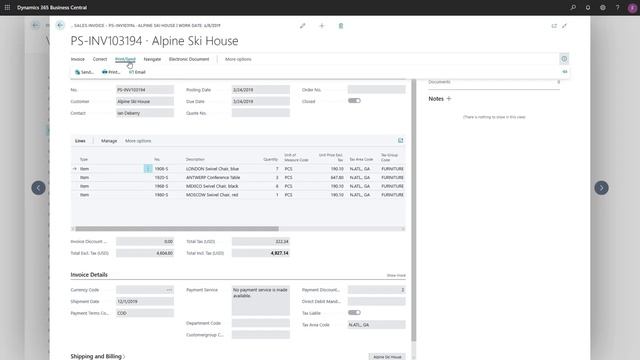
Task: Click the Shipment Date field
Action: 145,301
